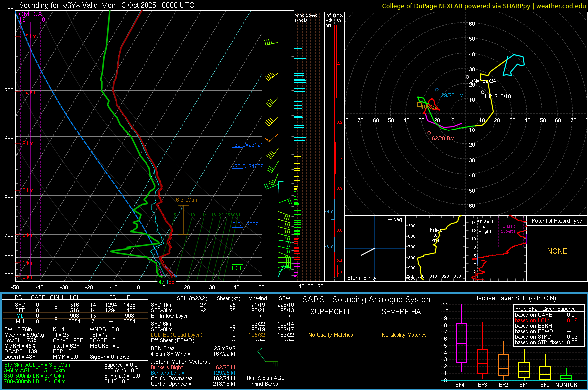
Task: Click the Prob EF2+ Given Supercell legend title
Action: click(x=546, y=309)
